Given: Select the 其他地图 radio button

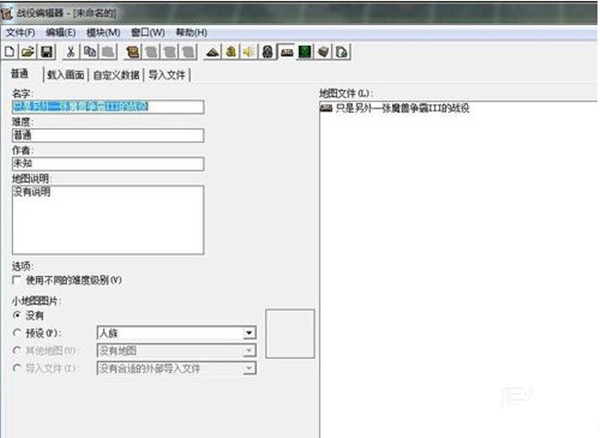Looking at the screenshot, I should click(x=16, y=350).
